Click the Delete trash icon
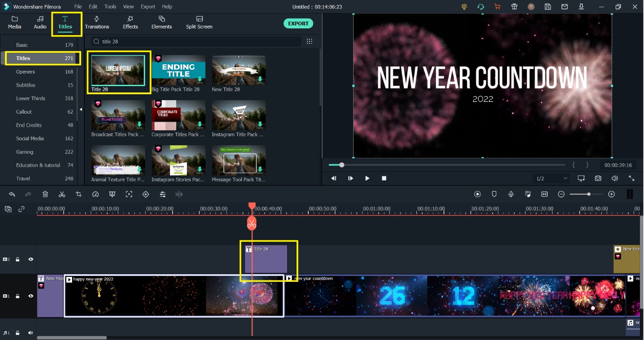The image size is (644, 340). tap(45, 194)
